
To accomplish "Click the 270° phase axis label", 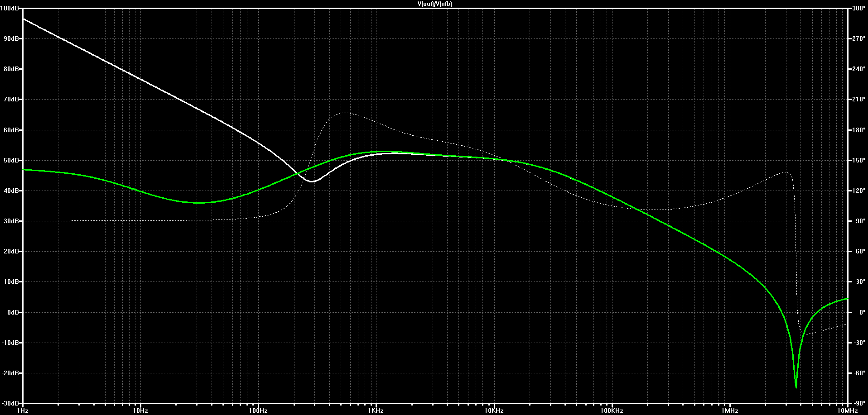I will [858, 38].
